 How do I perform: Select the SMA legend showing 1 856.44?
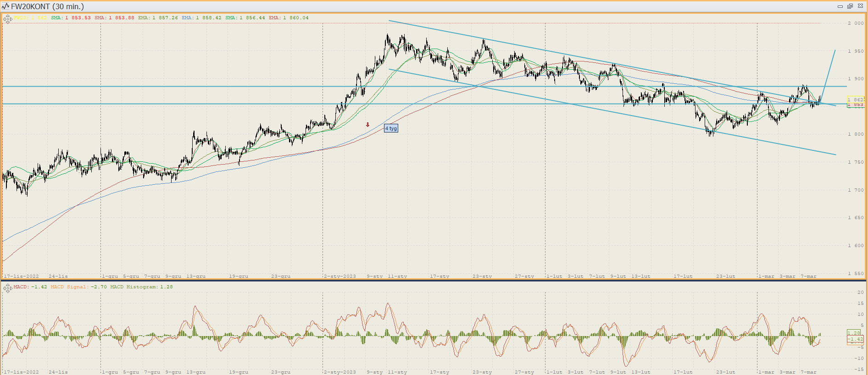point(245,18)
